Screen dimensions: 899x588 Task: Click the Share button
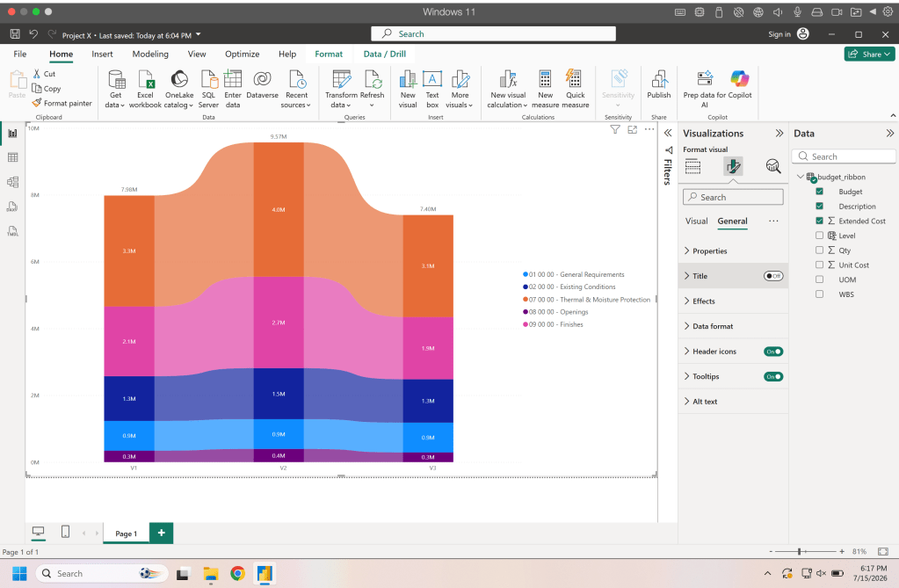[869, 54]
